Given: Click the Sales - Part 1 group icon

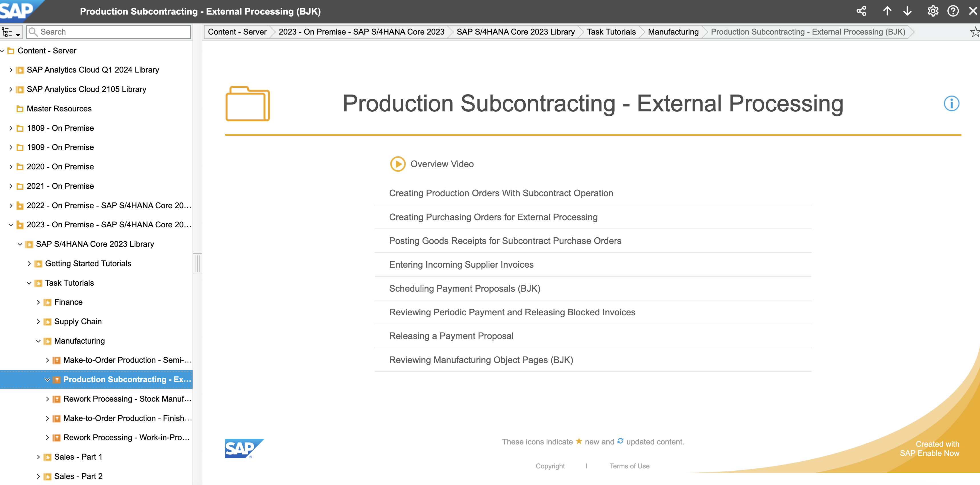Looking at the screenshot, I should click(47, 457).
